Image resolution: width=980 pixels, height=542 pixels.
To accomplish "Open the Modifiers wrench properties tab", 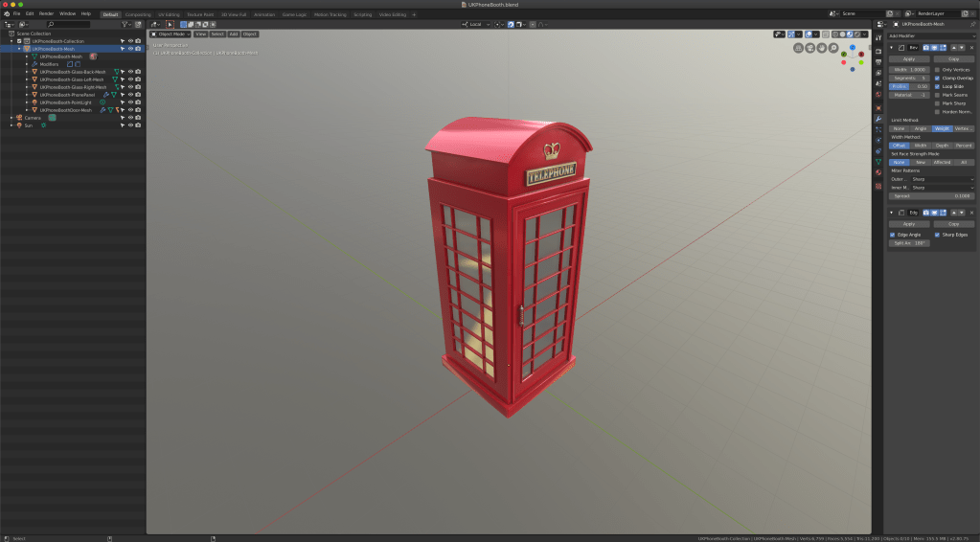I will (x=878, y=119).
